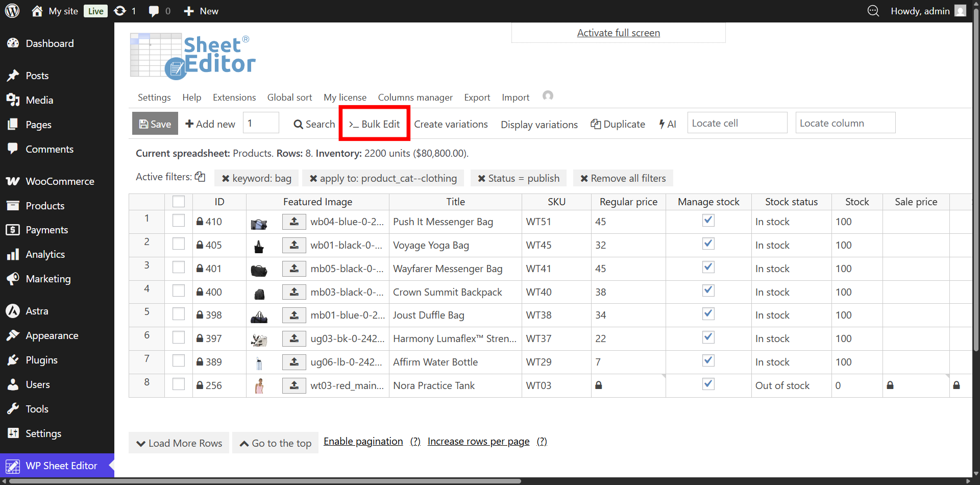The image size is (980, 485).
Task: Open the Extensions menu
Action: point(234,97)
